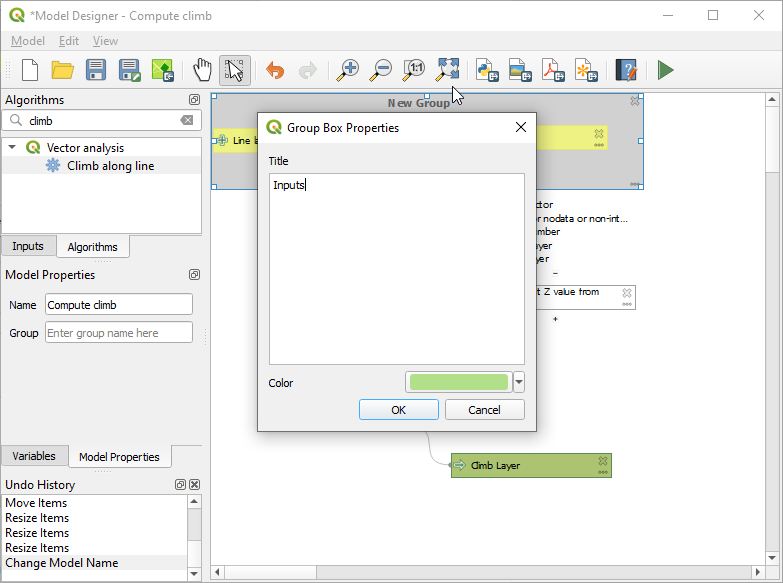Collapse the Vector analysis tree group
The height and width of the screenshot is (583, 783).
point(13,148)
